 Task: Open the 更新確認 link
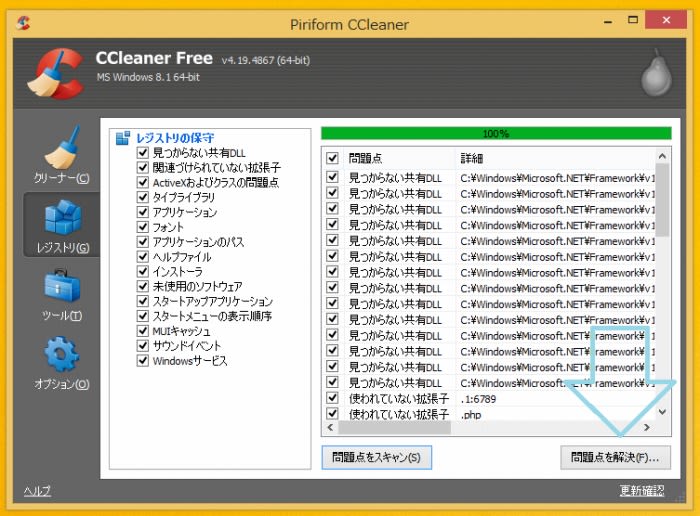click(641, 490)
